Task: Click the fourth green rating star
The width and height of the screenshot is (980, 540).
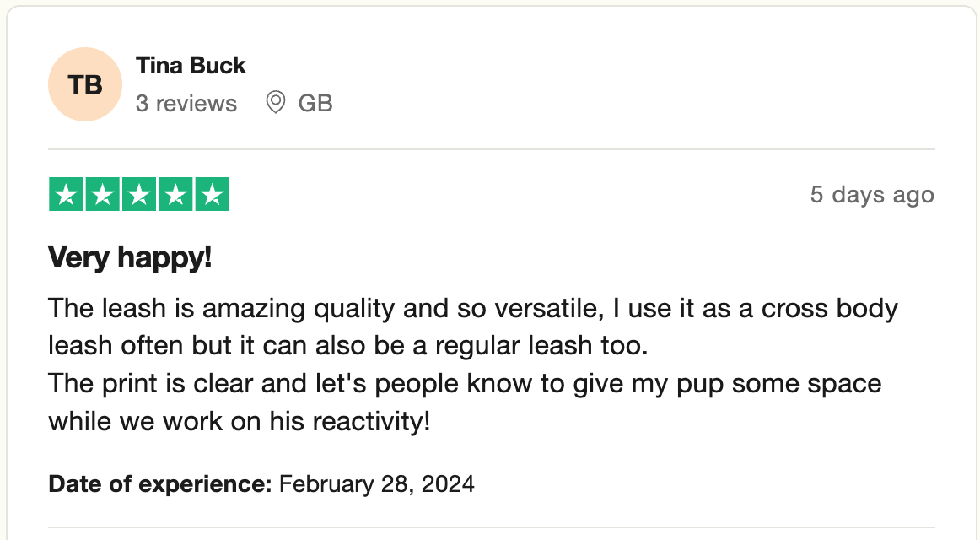Action: pos(175,194)
